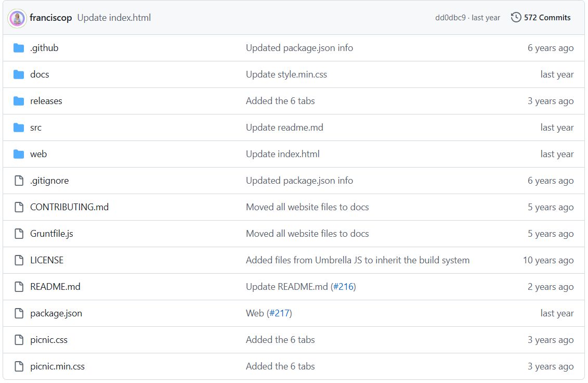Open the 'Added the 6 tabs' commit for releases

pyautogui.click(x=281, y=100)
